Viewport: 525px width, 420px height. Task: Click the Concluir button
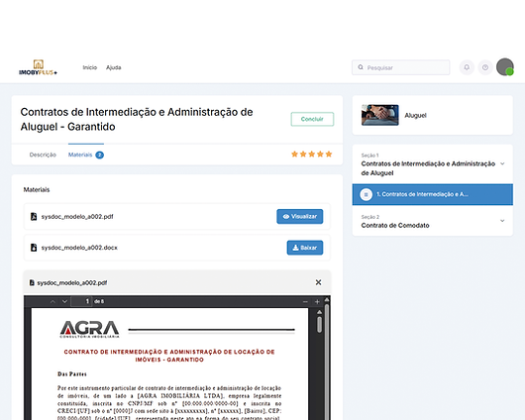tap(312, 119)
